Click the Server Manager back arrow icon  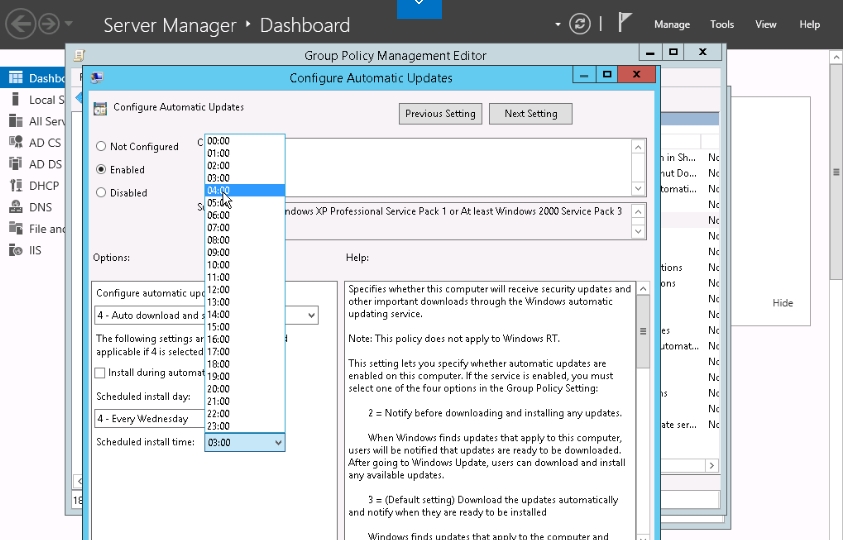(19, 24)
